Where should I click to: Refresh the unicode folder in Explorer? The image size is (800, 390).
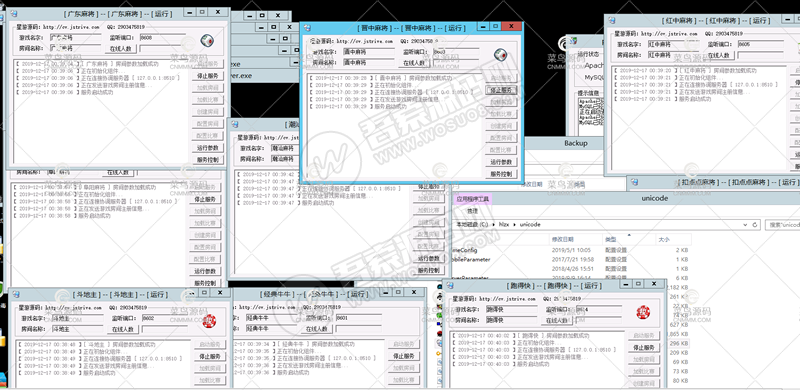pyautogui.click(x=755, y=225)
